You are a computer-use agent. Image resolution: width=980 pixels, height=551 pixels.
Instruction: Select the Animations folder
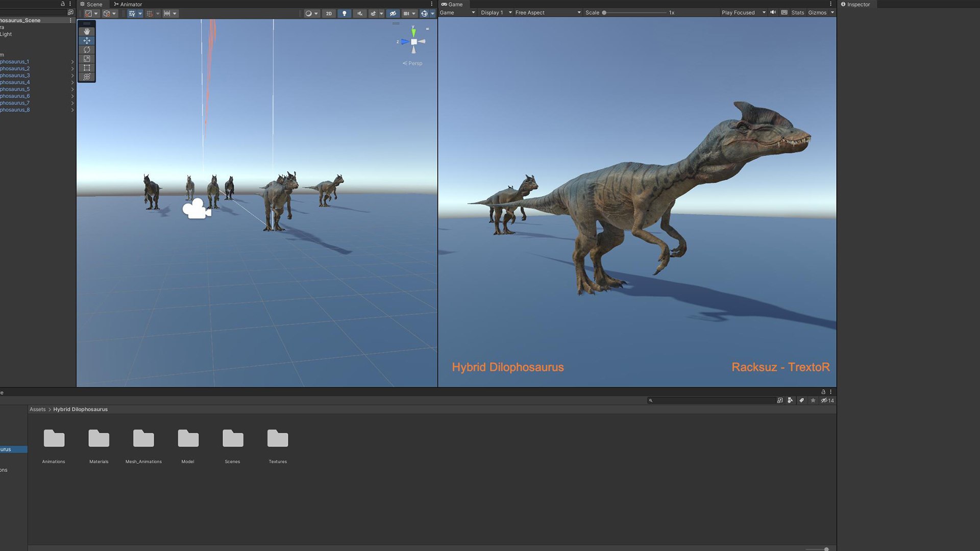[x=54, y=446]
